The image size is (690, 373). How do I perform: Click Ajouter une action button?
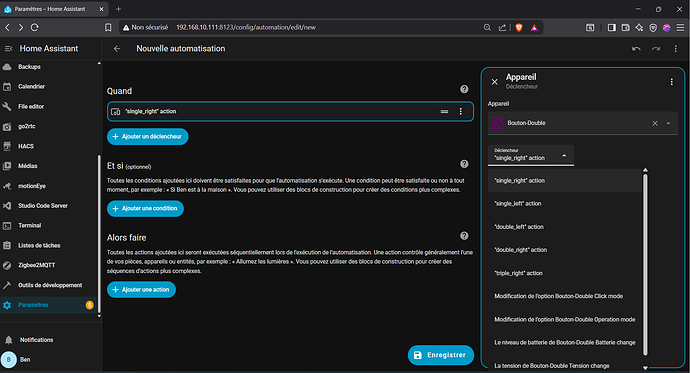pyautogui.click(x=141, y=289)
